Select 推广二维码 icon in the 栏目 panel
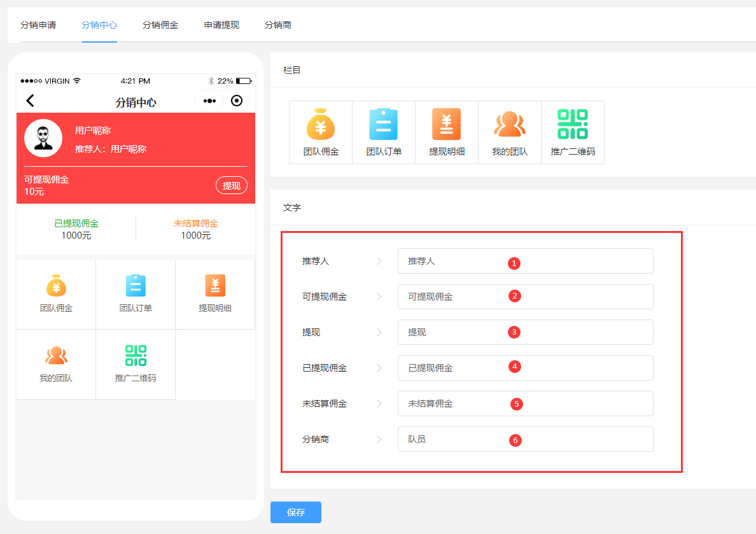Image resolution: width=756 pixels, height=534 pixels. pos(573,125)
